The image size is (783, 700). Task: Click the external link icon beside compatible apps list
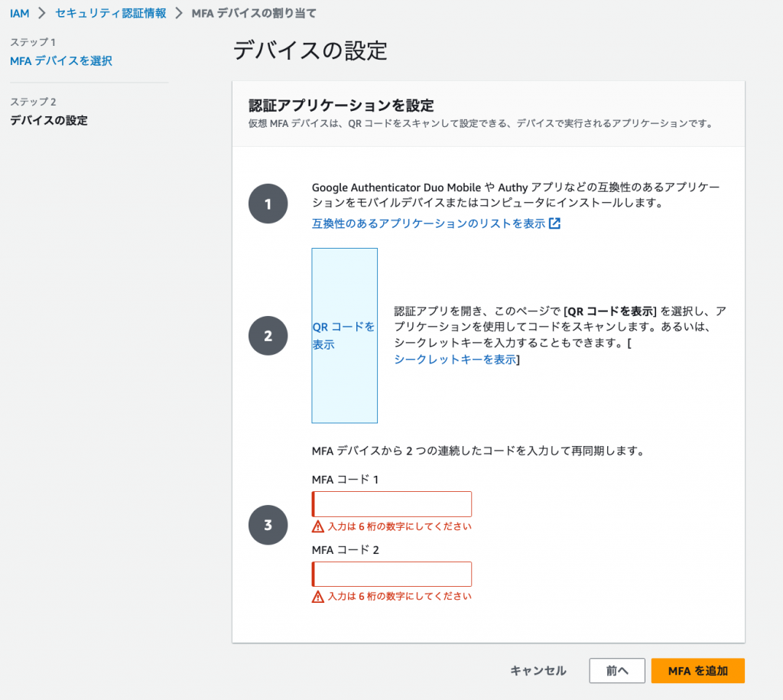point(556,223)
